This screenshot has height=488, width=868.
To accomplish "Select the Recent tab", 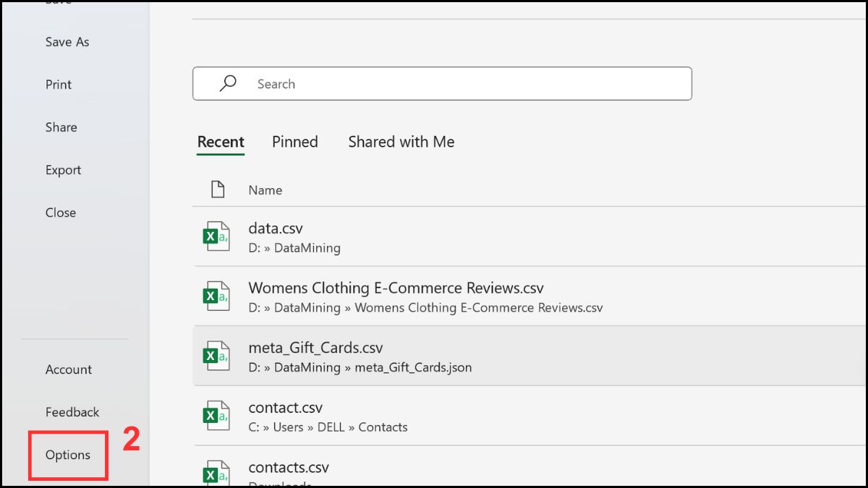I will (221, 142).
